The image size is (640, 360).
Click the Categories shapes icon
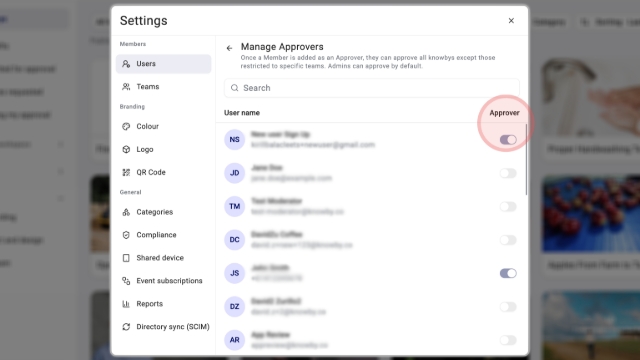(x=126, y=212)
